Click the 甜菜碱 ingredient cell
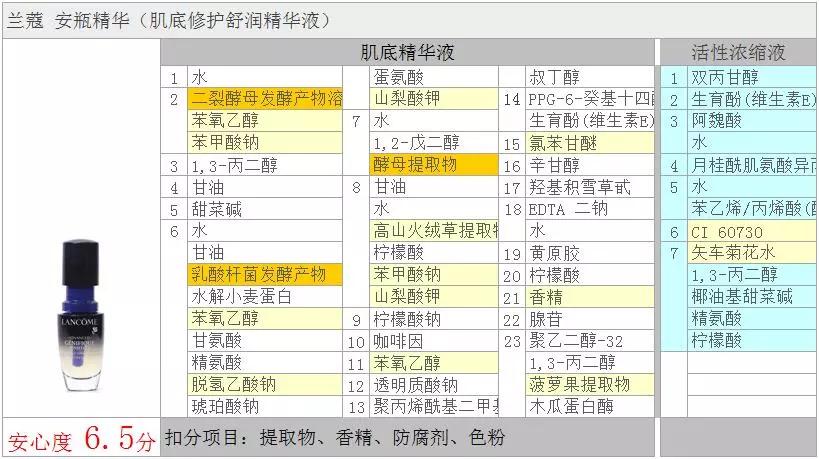This screenshot has width=819, height=459. 265,209
